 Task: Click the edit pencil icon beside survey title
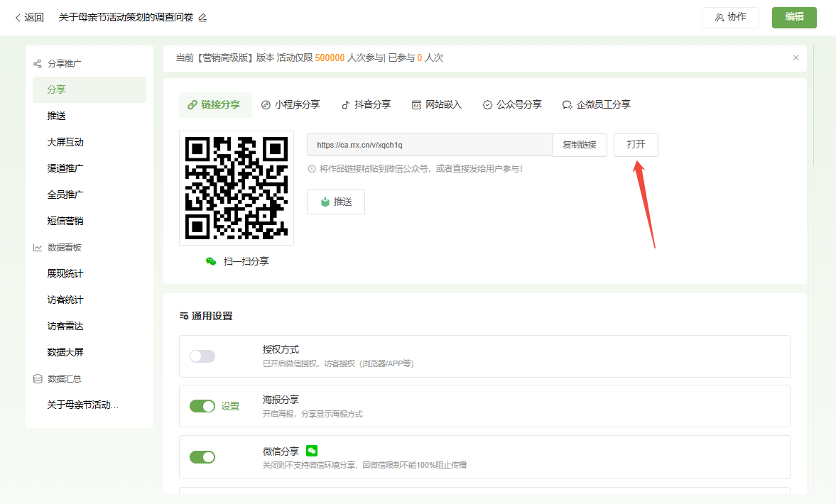[x=202, y=18]
